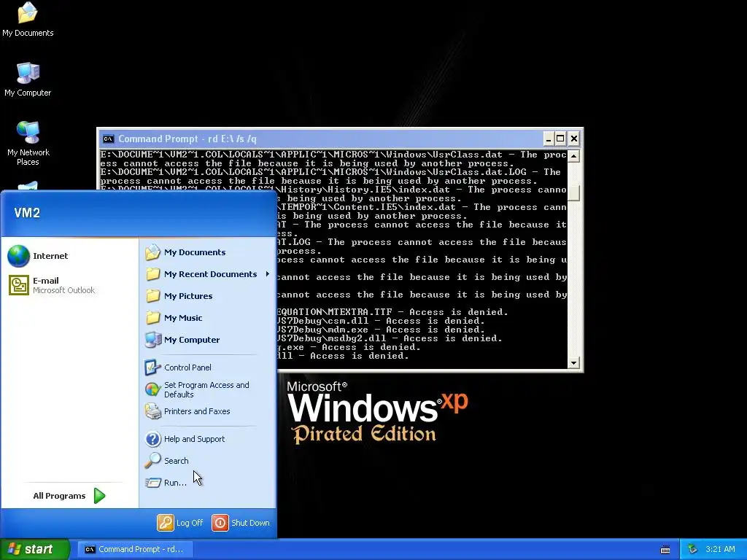
Task: Maximize the Command Prompt window
Action: click(561, 139)
